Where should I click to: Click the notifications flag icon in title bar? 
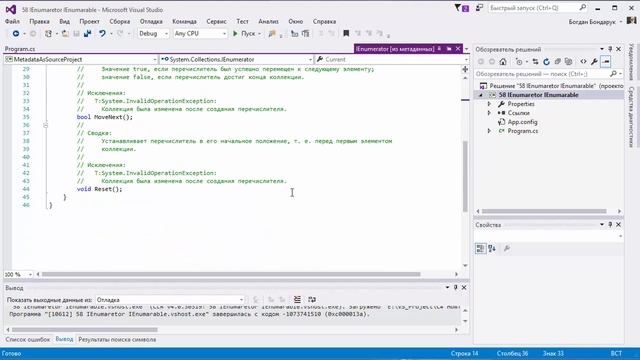click(x=461, y=8)
